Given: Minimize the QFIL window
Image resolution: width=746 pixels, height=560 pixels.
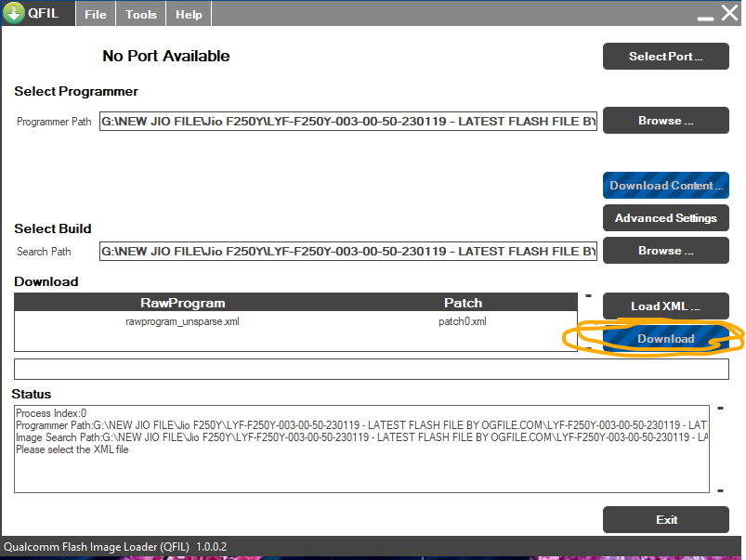Looking at the screenshot, I should (x=705, y=16).
